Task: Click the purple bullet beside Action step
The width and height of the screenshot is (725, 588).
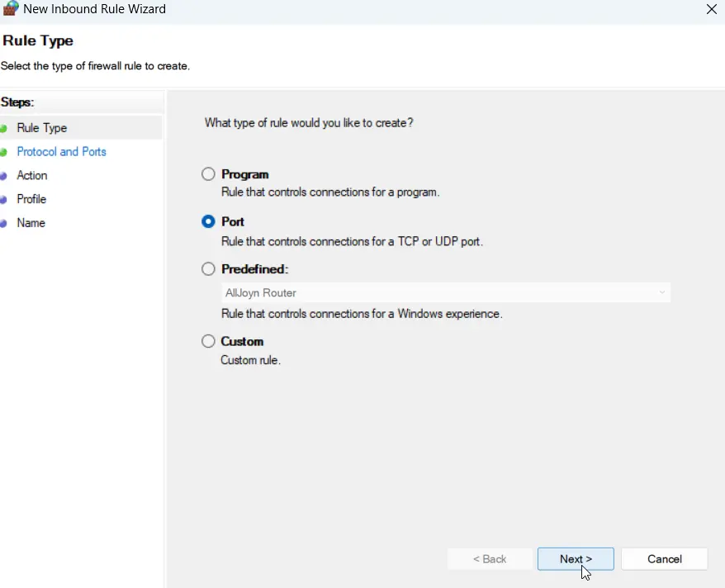Action: (x=3, y=176)
